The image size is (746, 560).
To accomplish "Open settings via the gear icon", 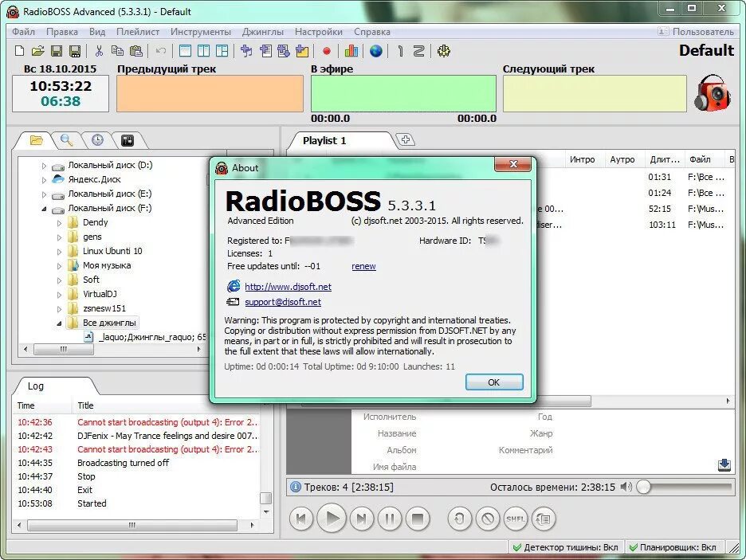I will 443,51.
